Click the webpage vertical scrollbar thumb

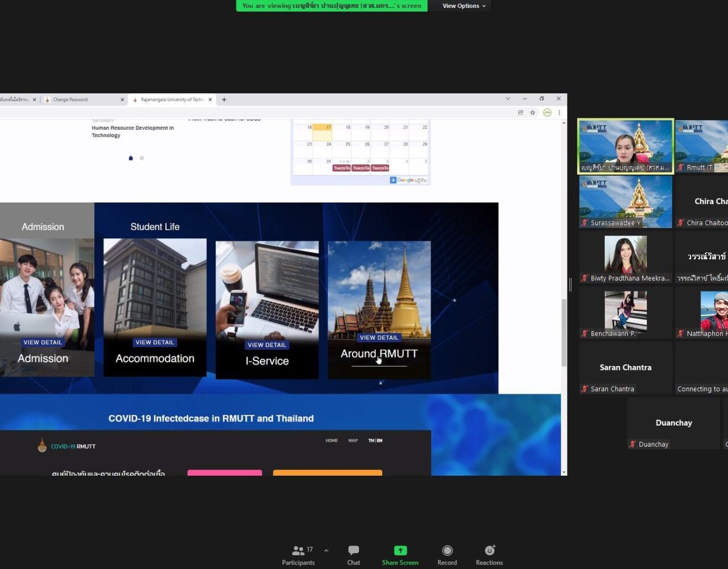tap(564, 333)
